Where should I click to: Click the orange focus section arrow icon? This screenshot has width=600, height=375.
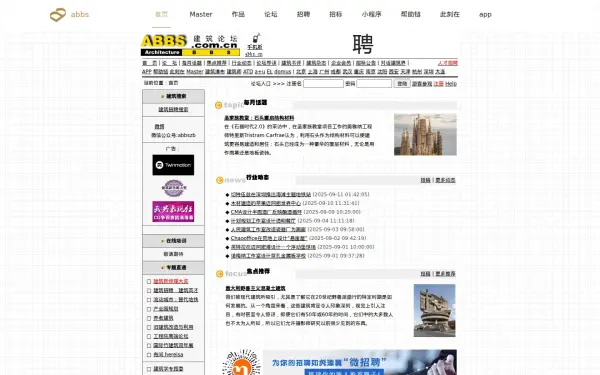tap(220, 274)
